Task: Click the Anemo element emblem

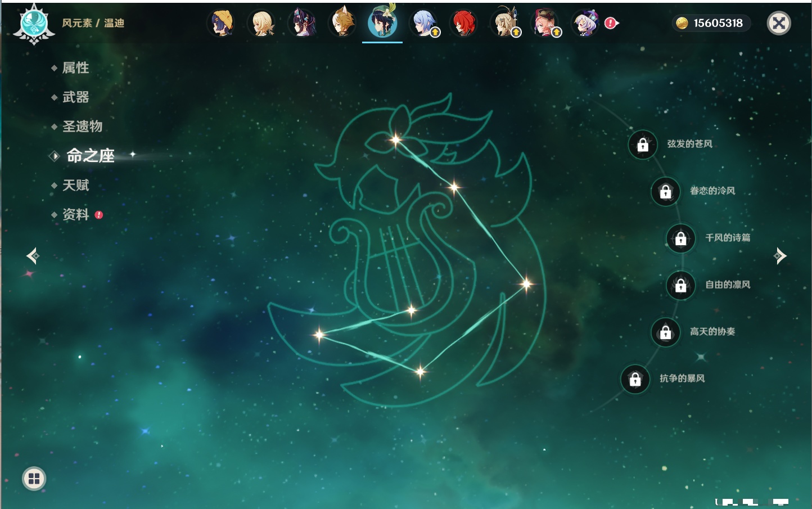Action: [x=34, y=24]
